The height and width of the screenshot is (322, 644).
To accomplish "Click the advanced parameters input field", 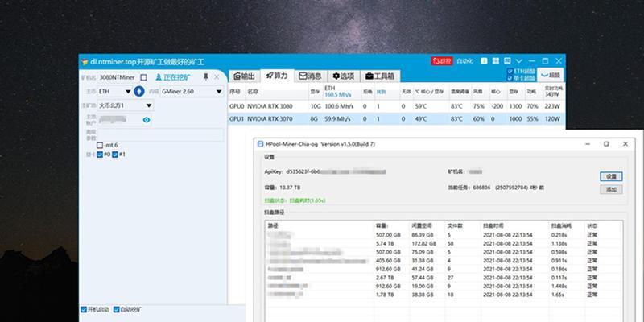I will click(x=160, y=134).
